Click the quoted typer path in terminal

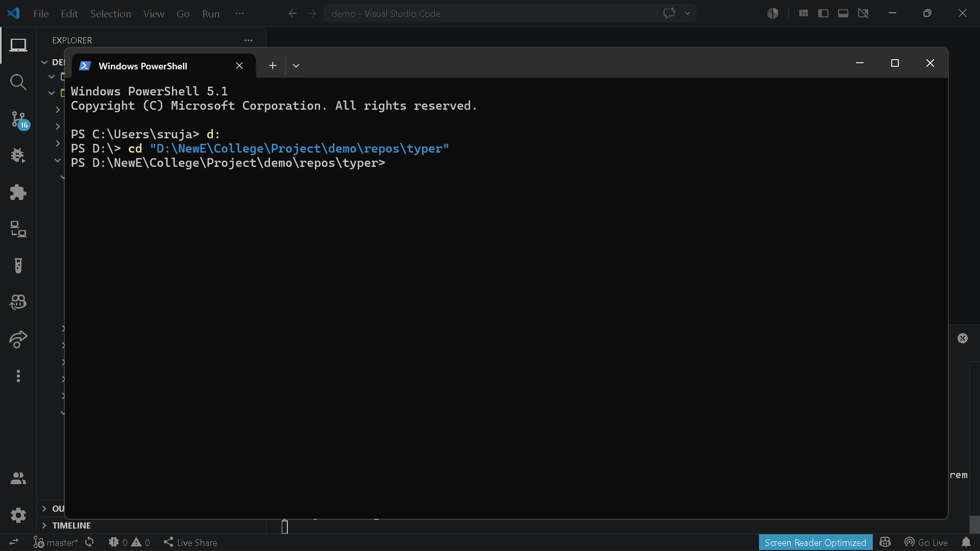300,148
